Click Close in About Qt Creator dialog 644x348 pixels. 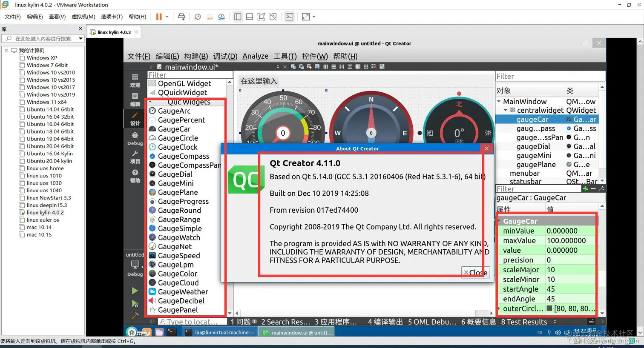tap(475, 272)
